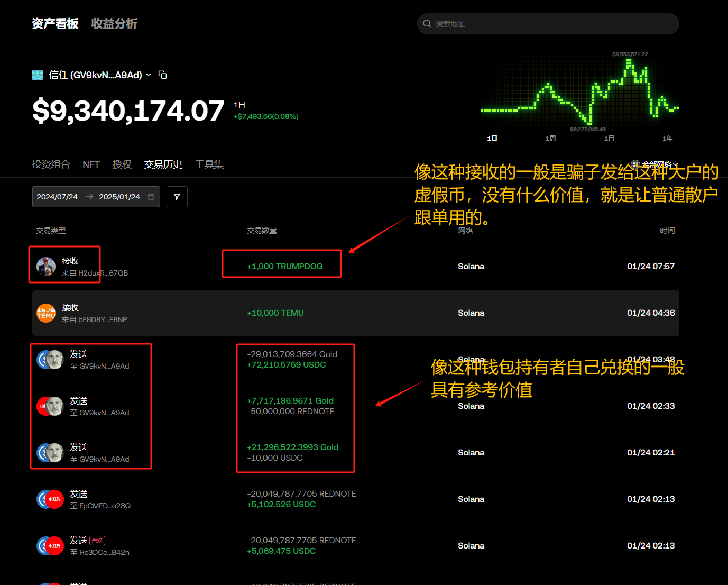Click the copy address icon beside wallet name
Viewport: 728px width, 585px height.
163,75
